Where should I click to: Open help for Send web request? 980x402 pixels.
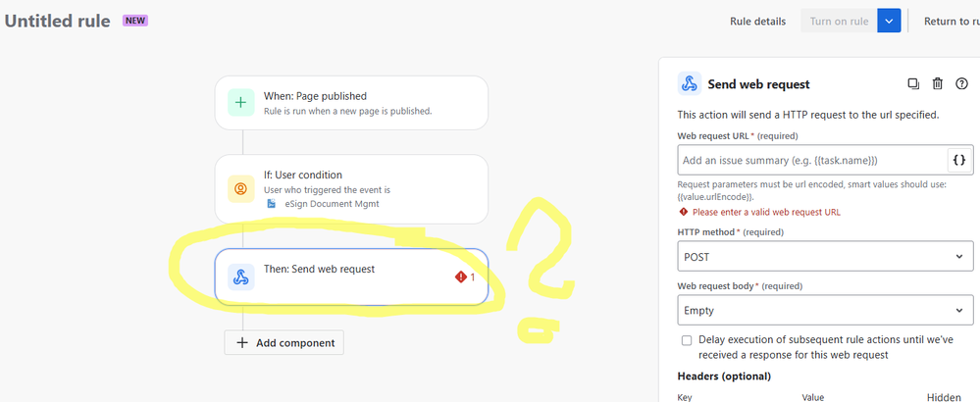(962, 83)
